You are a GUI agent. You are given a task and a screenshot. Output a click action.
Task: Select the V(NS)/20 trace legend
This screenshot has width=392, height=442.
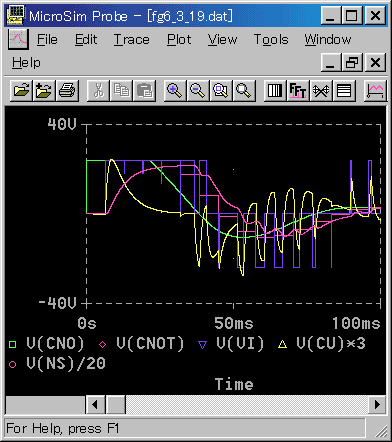coord(66,364)
